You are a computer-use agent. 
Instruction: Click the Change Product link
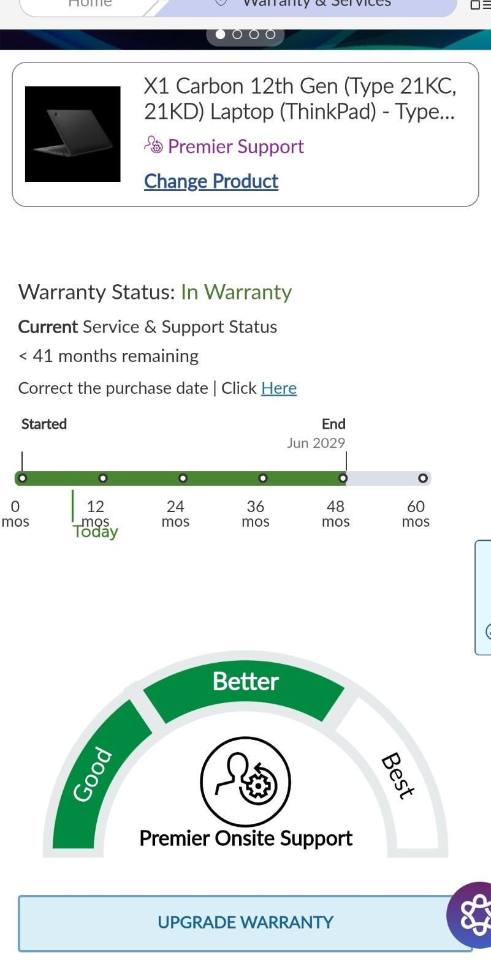tap(211, 181)
